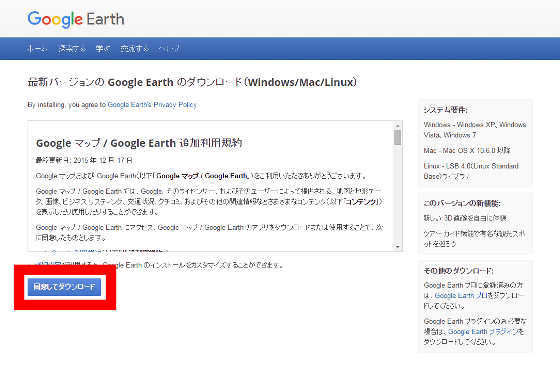Click the Mac OS X 10.6.0 requirement line
The height and width of the screenshot is (390, 560).
click(467, 151)
